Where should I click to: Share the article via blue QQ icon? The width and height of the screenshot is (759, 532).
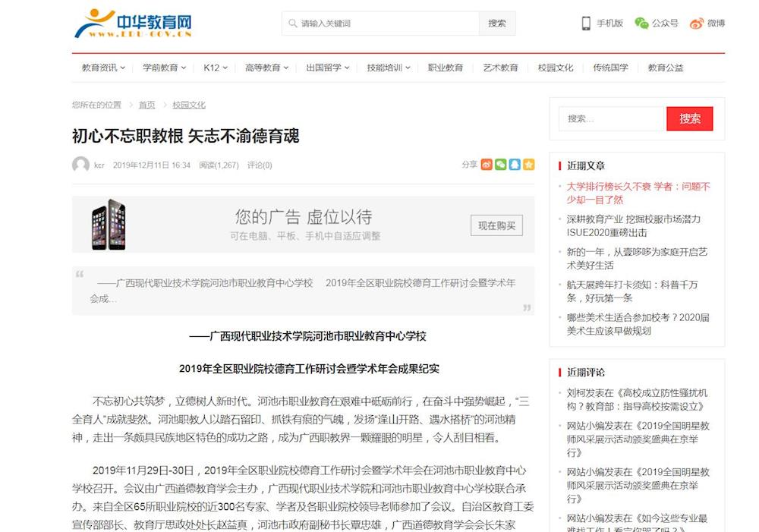(x=515, y=165)
